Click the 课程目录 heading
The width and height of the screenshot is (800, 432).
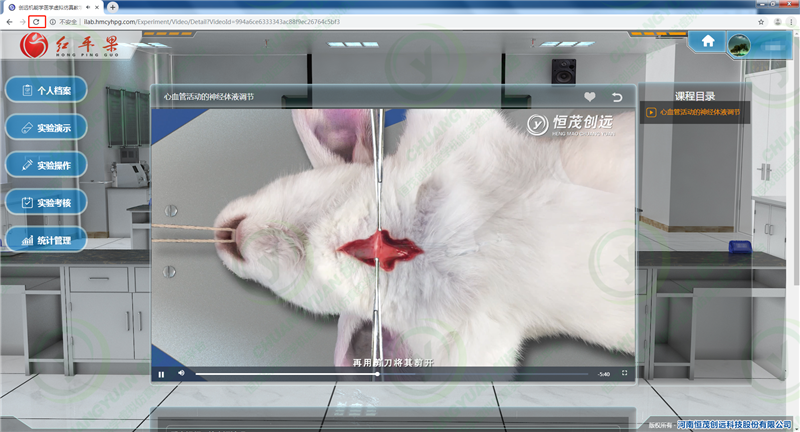pyautogui.click(x=695, y=96)
